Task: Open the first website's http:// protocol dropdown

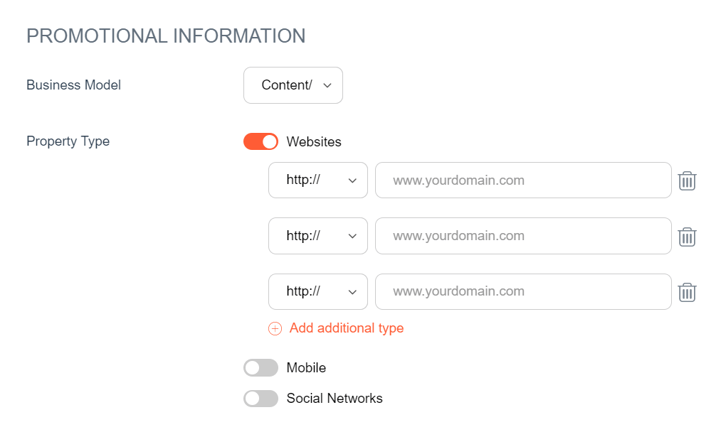Action: (x=318, y=181)
